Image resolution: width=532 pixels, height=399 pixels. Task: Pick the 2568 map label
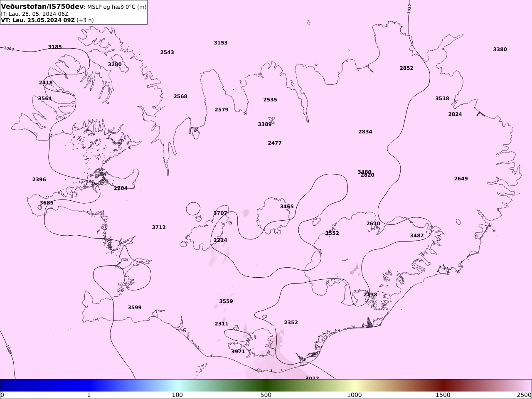pos(180,96)
